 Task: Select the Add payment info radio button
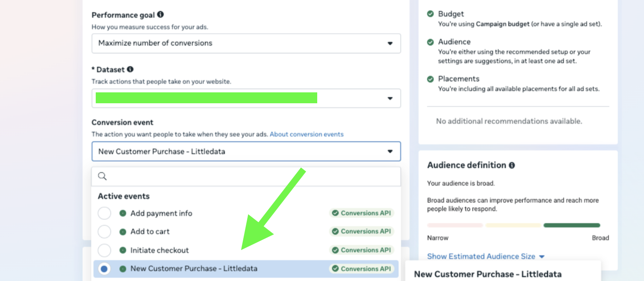click(104, 213)
